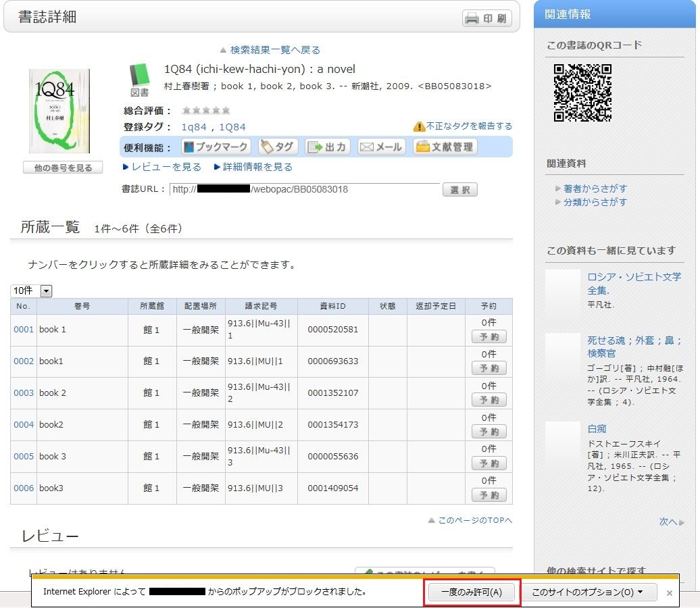Rate the book using the star rating
This screenshot has height=608, width=700.
(206, 110)
